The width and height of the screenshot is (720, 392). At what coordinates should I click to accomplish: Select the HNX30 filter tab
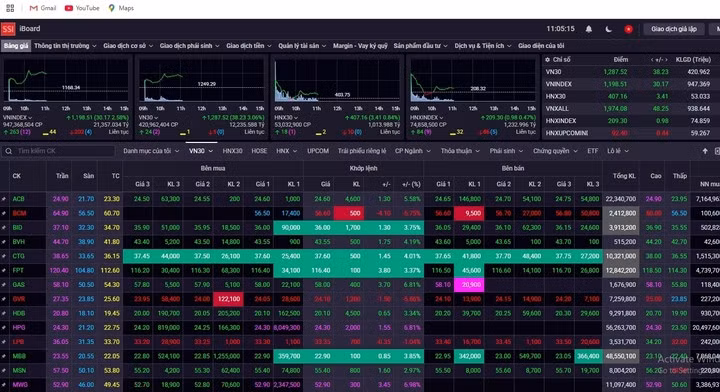(x=232, y=151)
